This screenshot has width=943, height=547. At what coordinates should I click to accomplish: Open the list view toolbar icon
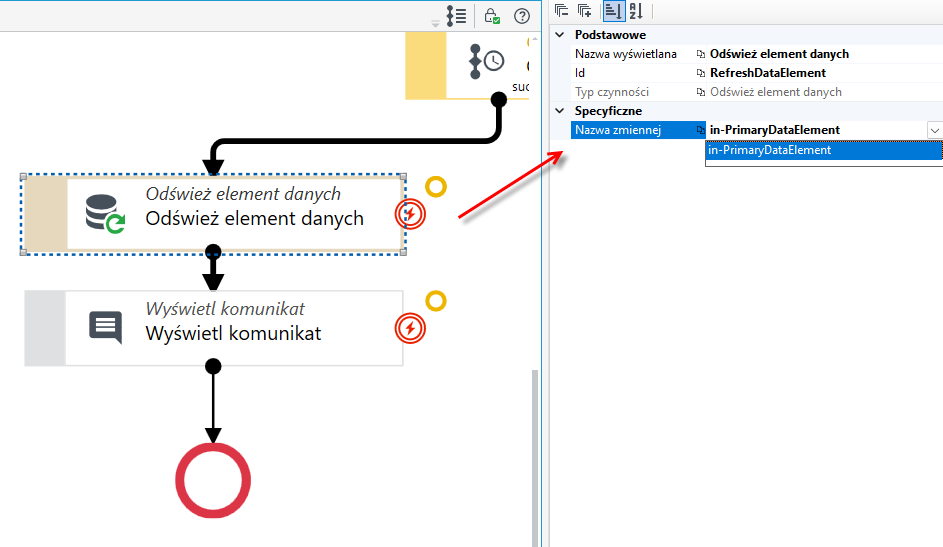point(456,16)
